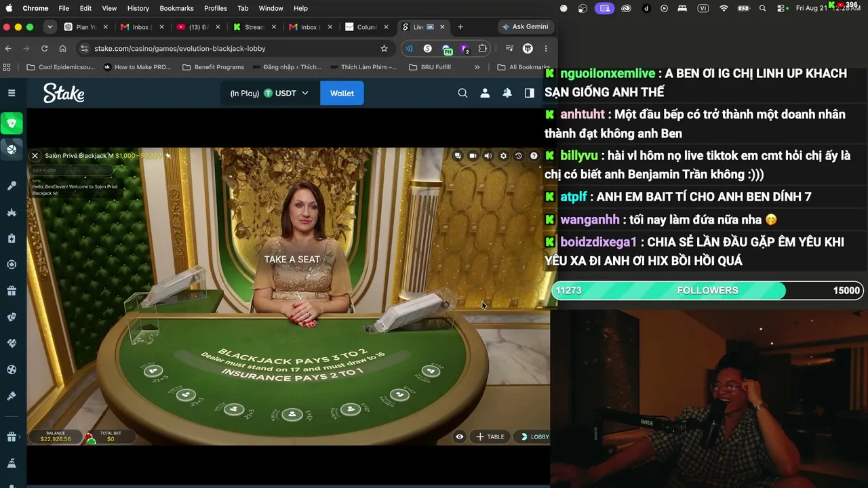The height and width of the screenshot is (488, 868).
Task: Open the game help question mark
Action: [x=534, y=156]
